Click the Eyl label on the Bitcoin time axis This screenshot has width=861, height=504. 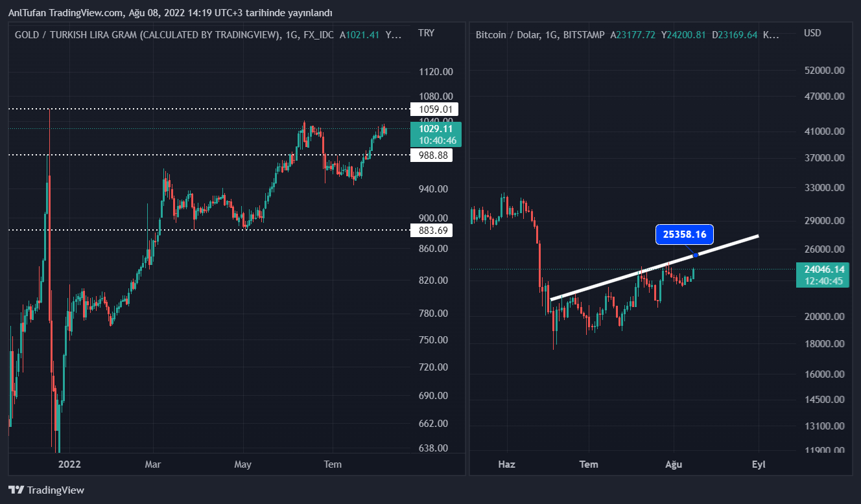click(759, 464)
